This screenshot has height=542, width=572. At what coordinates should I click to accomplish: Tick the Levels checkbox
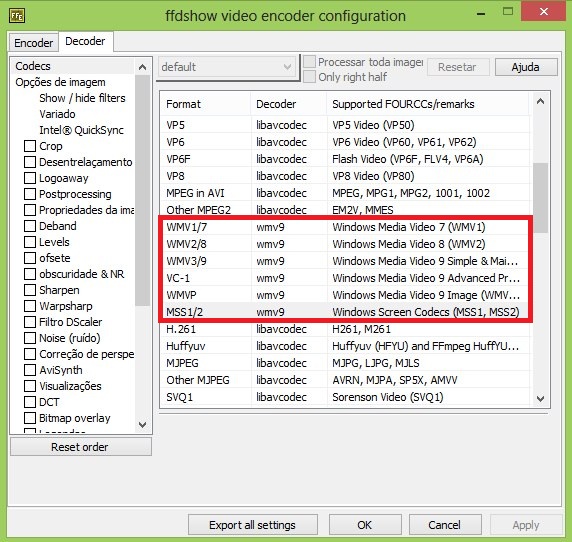pos(30,242)
